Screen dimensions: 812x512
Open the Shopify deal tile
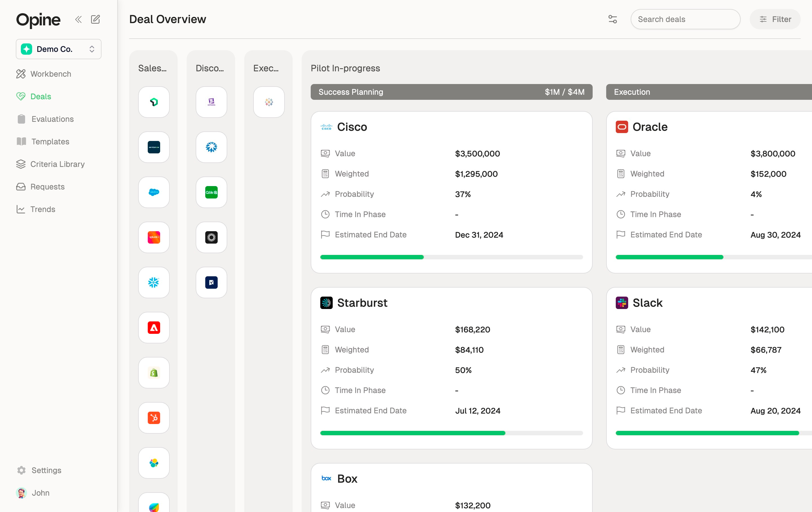coord(154,373)
